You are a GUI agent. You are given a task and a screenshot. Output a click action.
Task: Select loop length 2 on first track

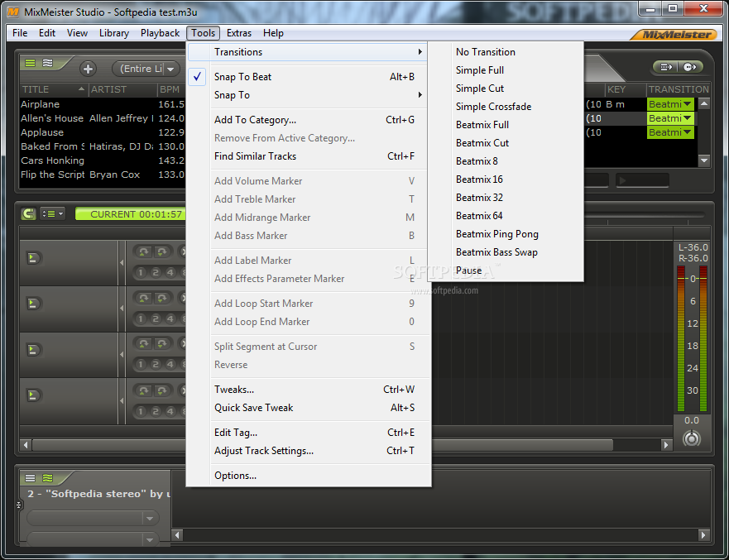point(156,272)
